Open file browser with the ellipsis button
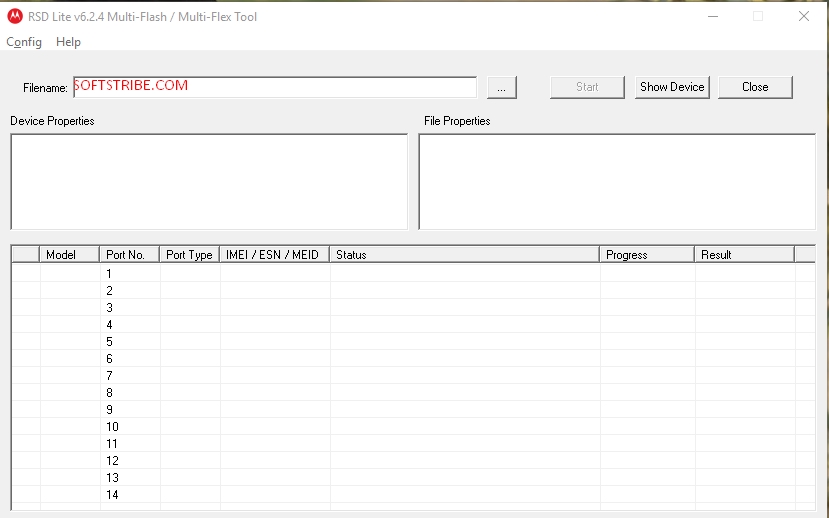The image size is (829, 518). tap(502, 87)
